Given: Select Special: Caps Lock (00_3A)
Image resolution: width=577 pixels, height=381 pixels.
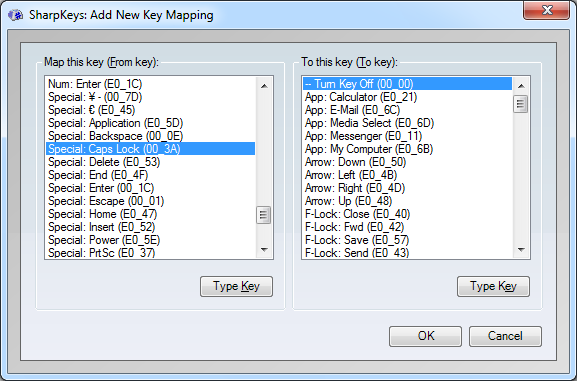Looking at the screenshot, I should tap(151, 149).
